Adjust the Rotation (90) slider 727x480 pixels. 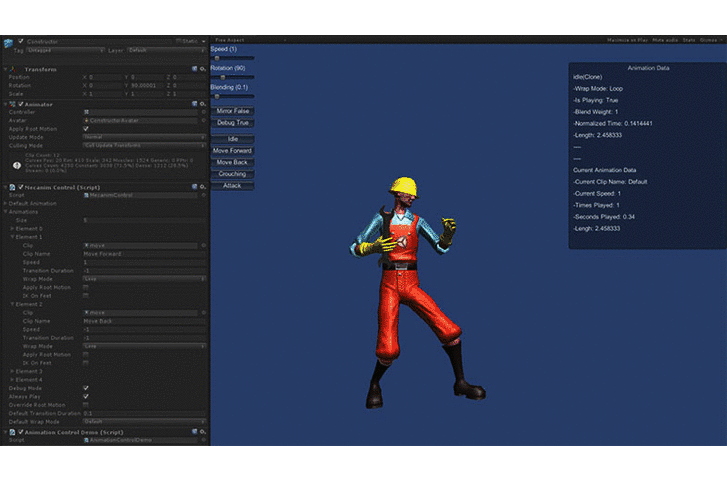(x=232, y=77)
